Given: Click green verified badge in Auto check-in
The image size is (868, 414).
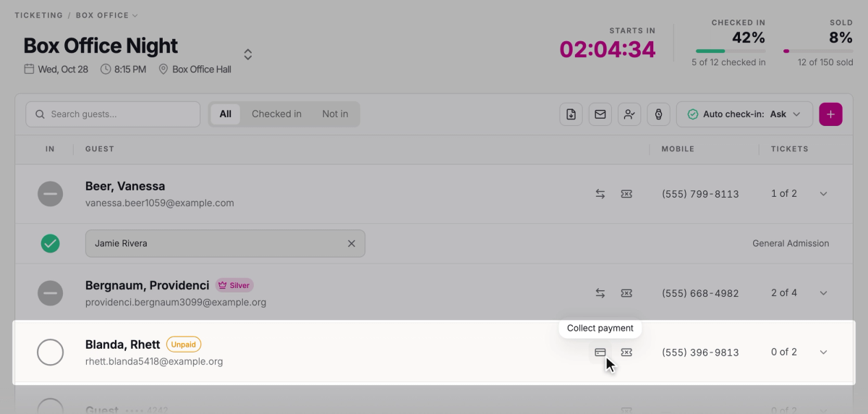Looking at the screenshot, I should pos(693,114).
